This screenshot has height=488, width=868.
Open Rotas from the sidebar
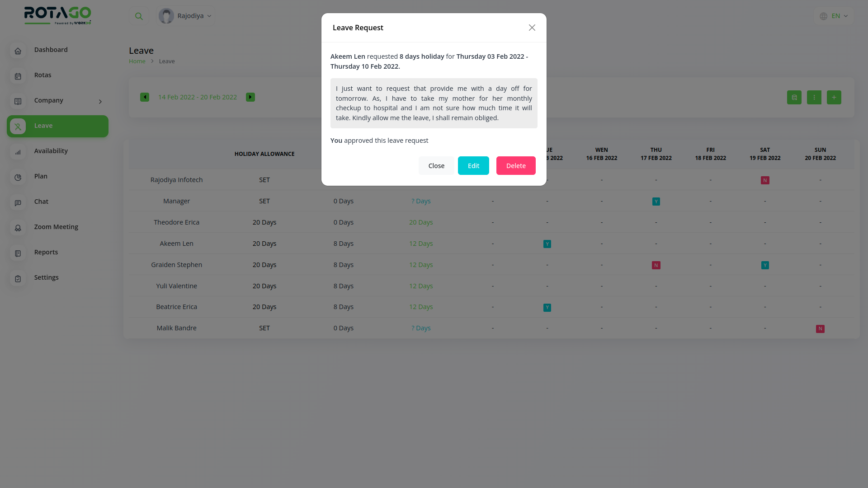(42, 75)
